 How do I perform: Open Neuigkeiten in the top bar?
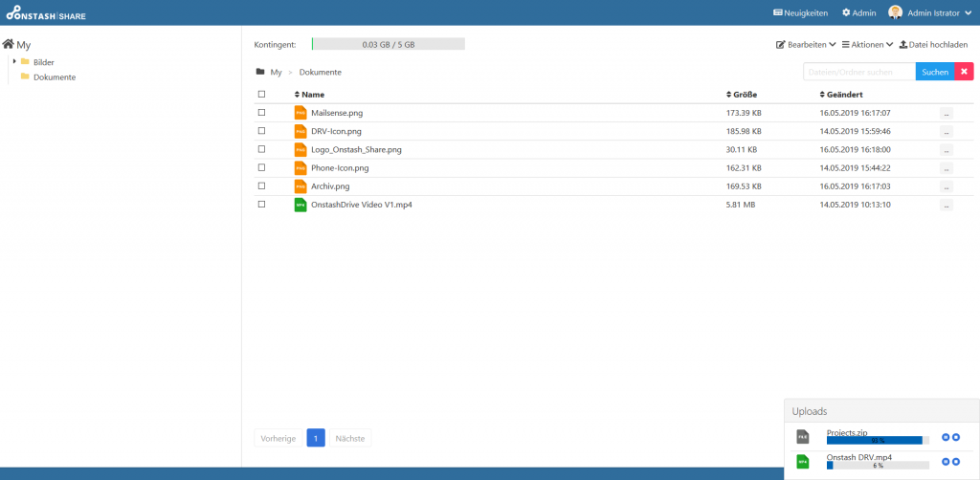(x=801, y=12)
